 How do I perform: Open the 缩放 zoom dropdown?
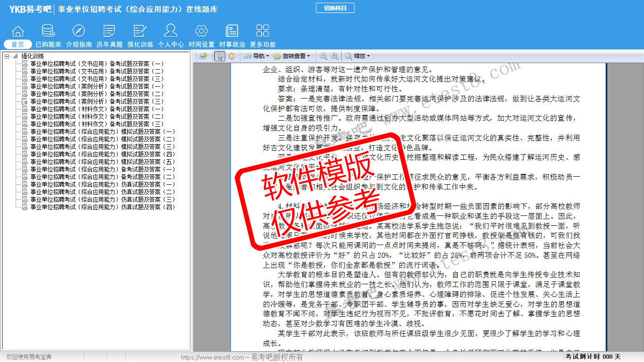(x=357, y=56)
